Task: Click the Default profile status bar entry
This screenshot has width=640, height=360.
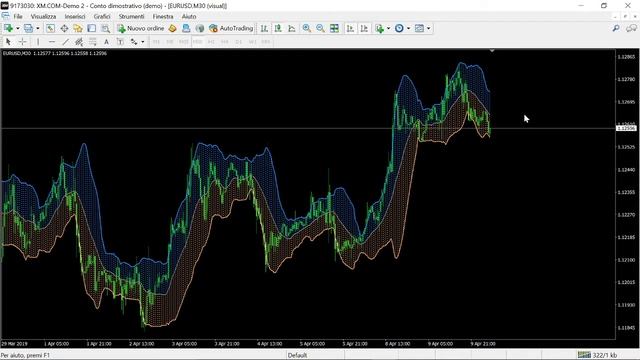Action: 298,355
